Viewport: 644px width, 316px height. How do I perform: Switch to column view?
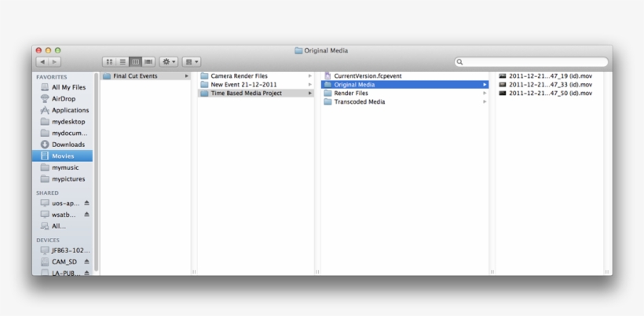[135, 61]
